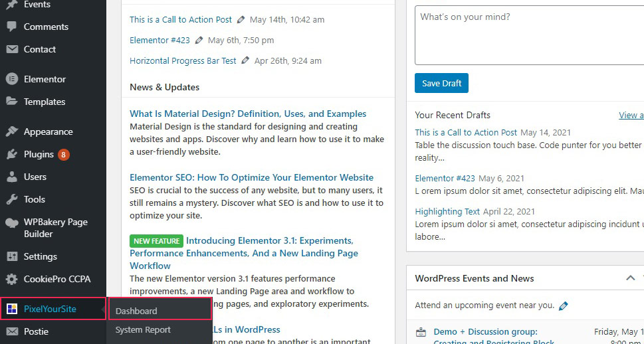The width and height of the screenshot is (644, 344).
Task: Click the NEW FEATURE green badge
Action: pos(156,241)
